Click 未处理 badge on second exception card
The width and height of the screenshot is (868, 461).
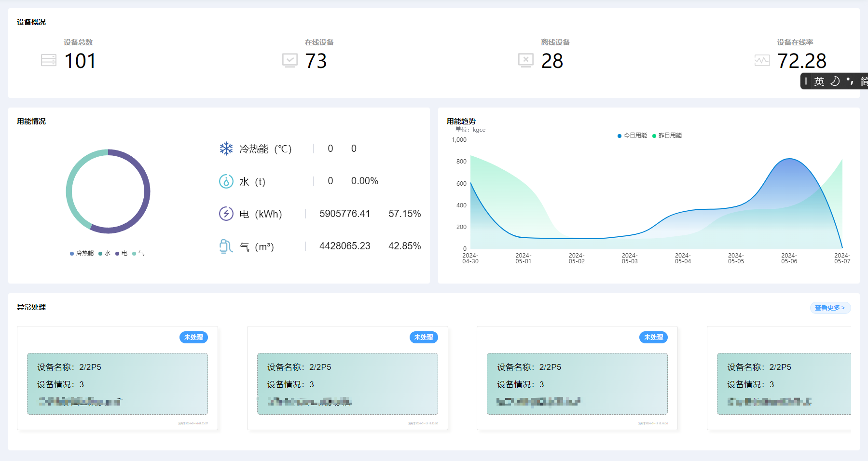pos(424,338)
